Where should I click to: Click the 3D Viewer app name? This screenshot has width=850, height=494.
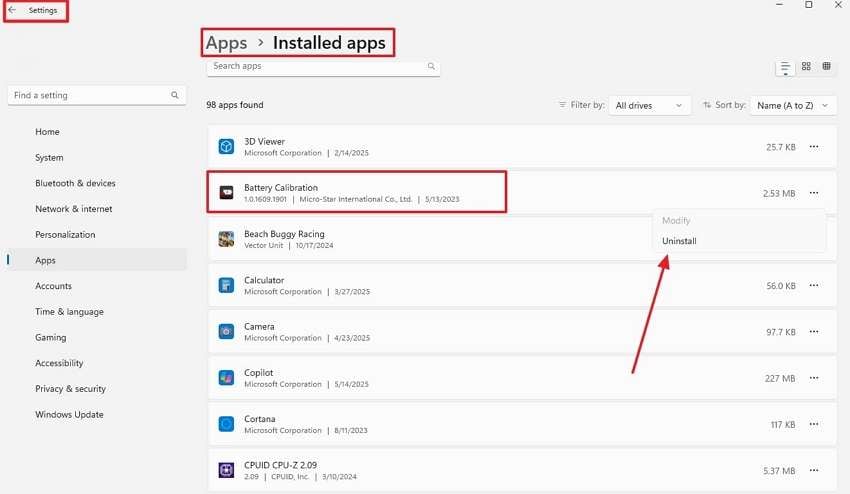click(x=264, y=142)
